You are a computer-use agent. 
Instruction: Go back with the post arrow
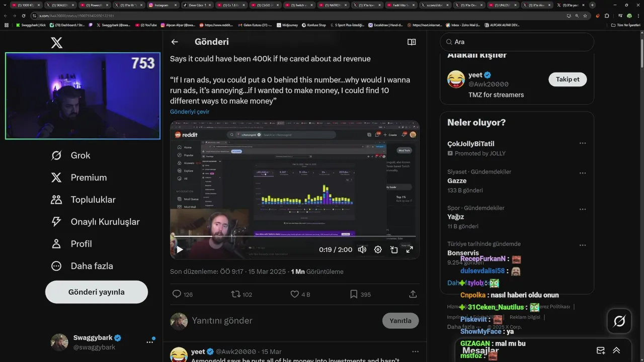(175, 42)
